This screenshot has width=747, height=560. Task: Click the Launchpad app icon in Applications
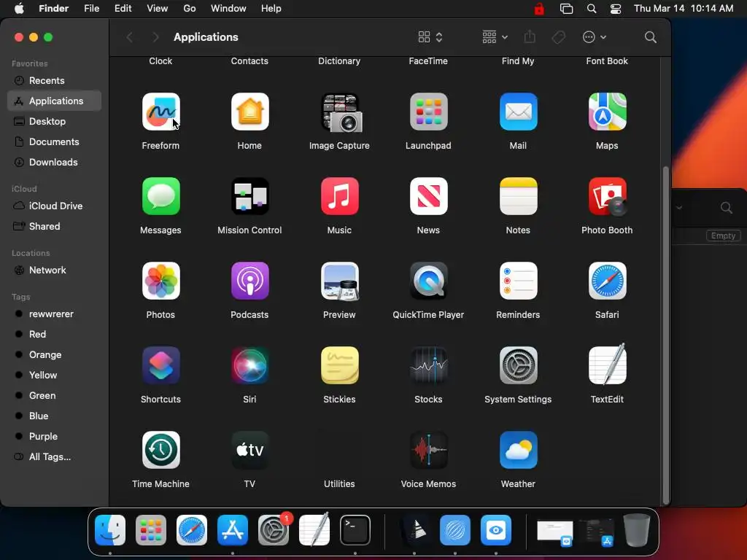click(x=428, y=112)
